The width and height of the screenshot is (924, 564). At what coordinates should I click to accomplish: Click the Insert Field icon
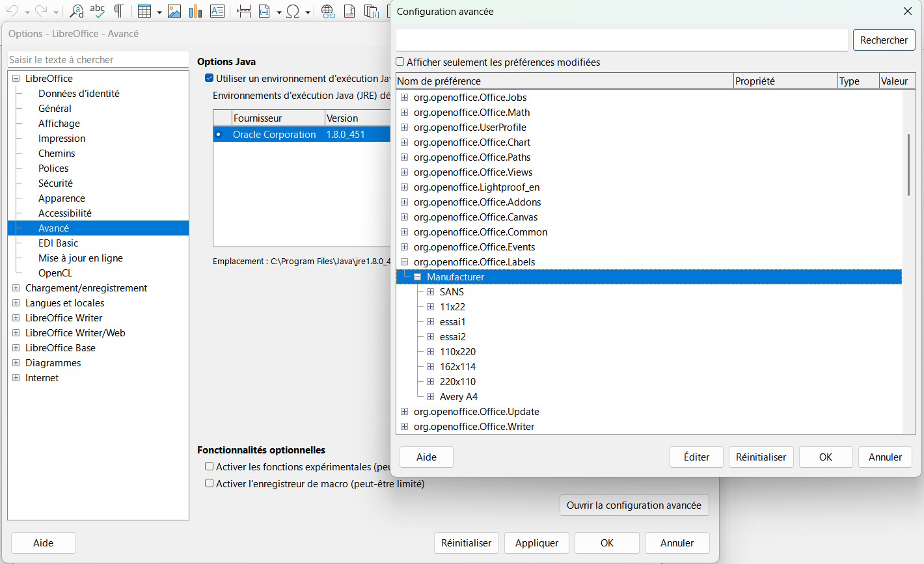point(264,11)
